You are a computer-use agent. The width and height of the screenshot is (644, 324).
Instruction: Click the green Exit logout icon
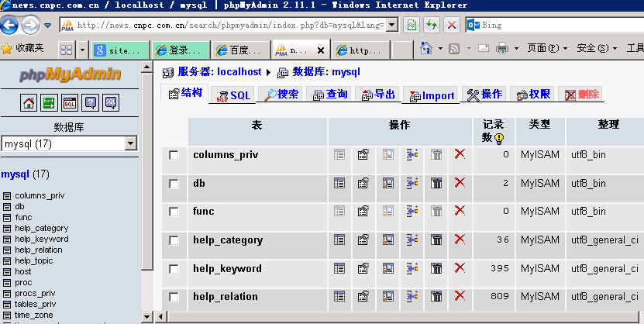tap(50, 102)
